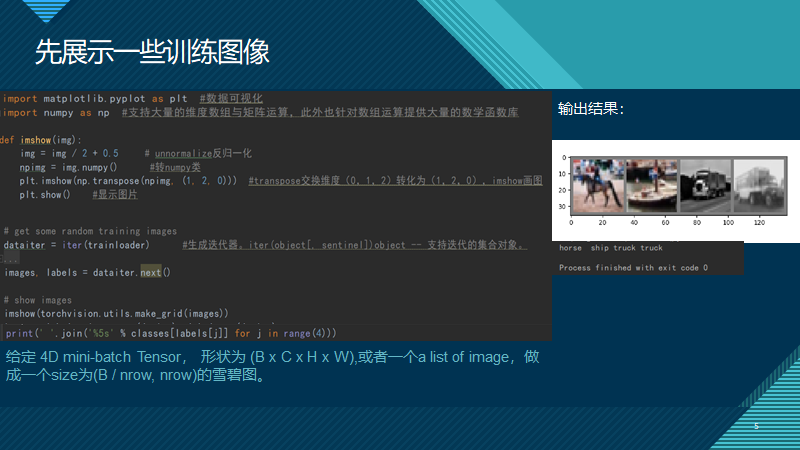Click the print(' '.join(...)) code line

tap(171, 333)
